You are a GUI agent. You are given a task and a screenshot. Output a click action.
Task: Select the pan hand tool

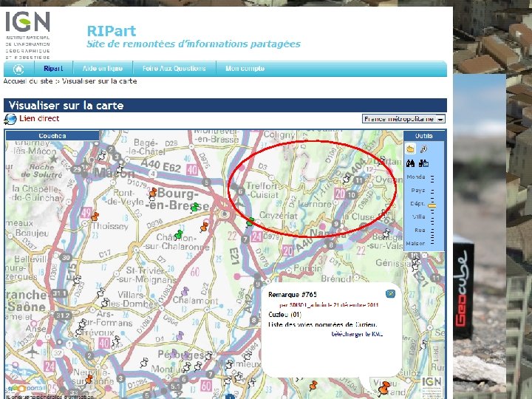tap(410, 149)
